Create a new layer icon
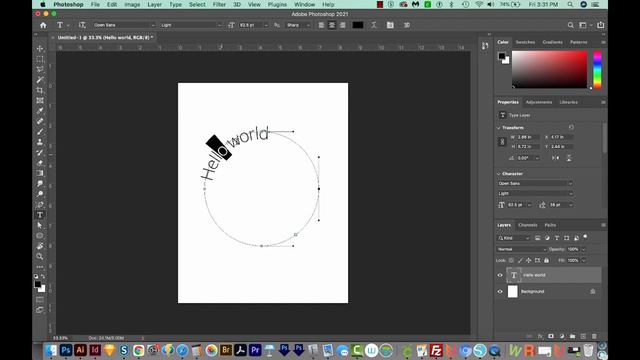 583,336
